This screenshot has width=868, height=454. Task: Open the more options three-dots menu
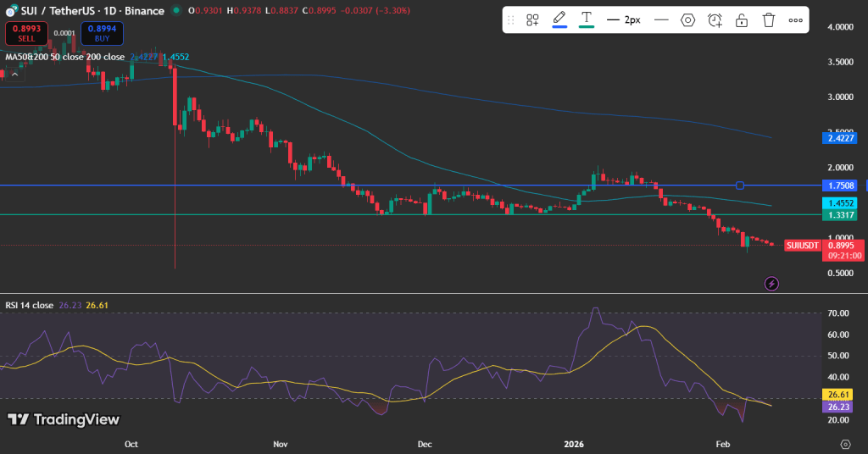click(x=795, y=20)
